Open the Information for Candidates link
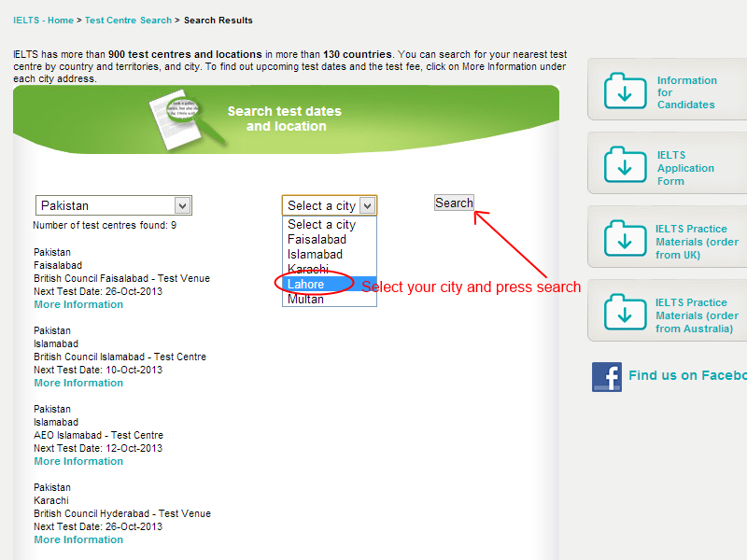 coord(686,92)
